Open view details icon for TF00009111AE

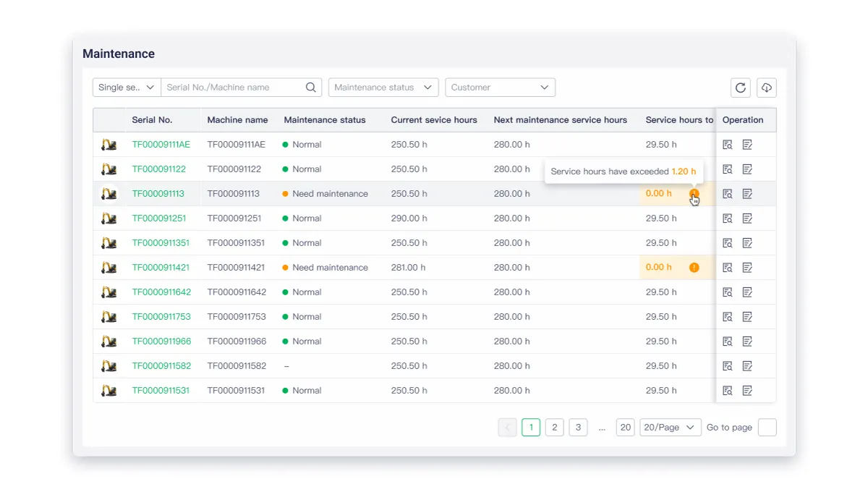728,145
